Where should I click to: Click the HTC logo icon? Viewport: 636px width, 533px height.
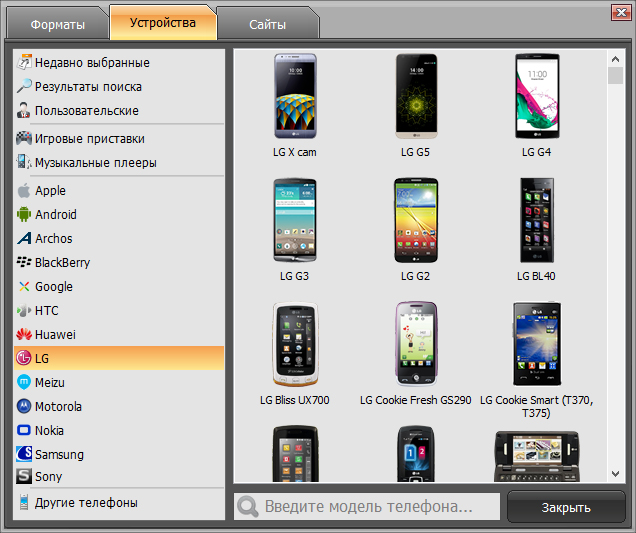click(x=24, y=310)
